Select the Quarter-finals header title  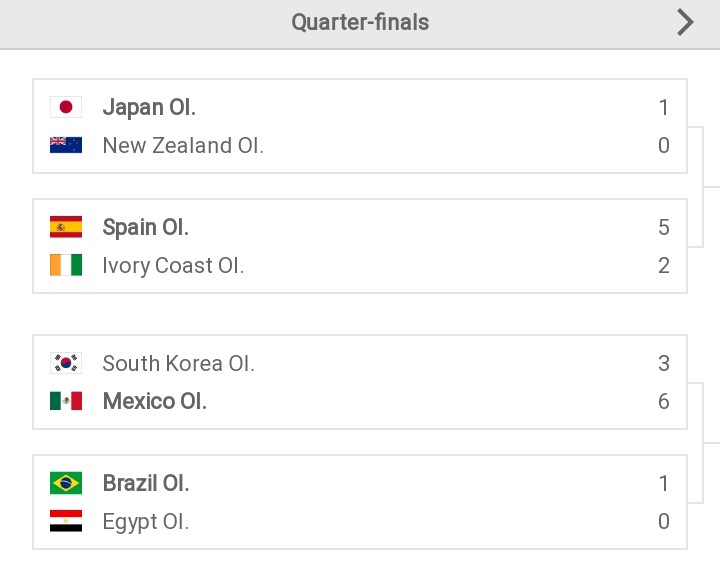tap(360, 22)
